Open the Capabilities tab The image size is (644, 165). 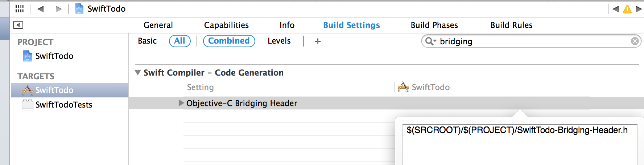(x=226, y=25)
